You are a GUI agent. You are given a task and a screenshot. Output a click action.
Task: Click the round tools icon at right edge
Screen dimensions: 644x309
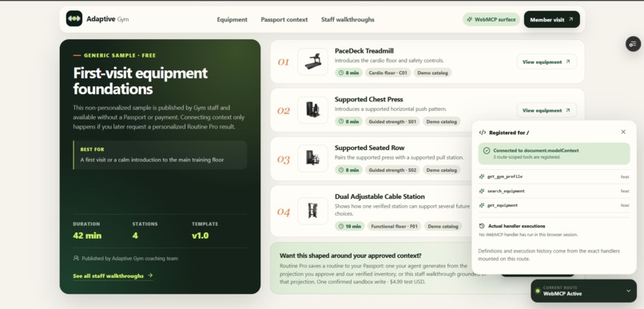tap(633, 44)
